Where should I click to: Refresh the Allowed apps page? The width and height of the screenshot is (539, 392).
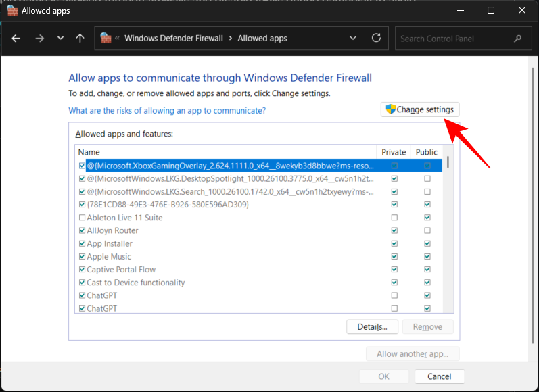(377, 39)
